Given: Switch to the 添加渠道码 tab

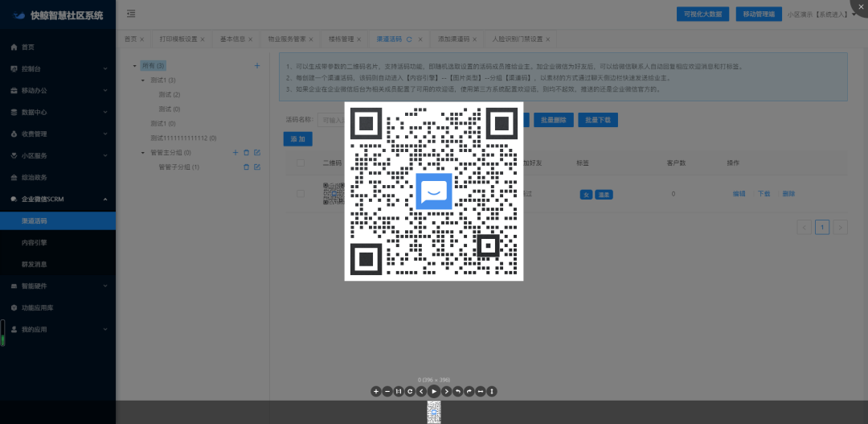Looking at the screenshot, I should pyautogui.click(x=453, y=39).
